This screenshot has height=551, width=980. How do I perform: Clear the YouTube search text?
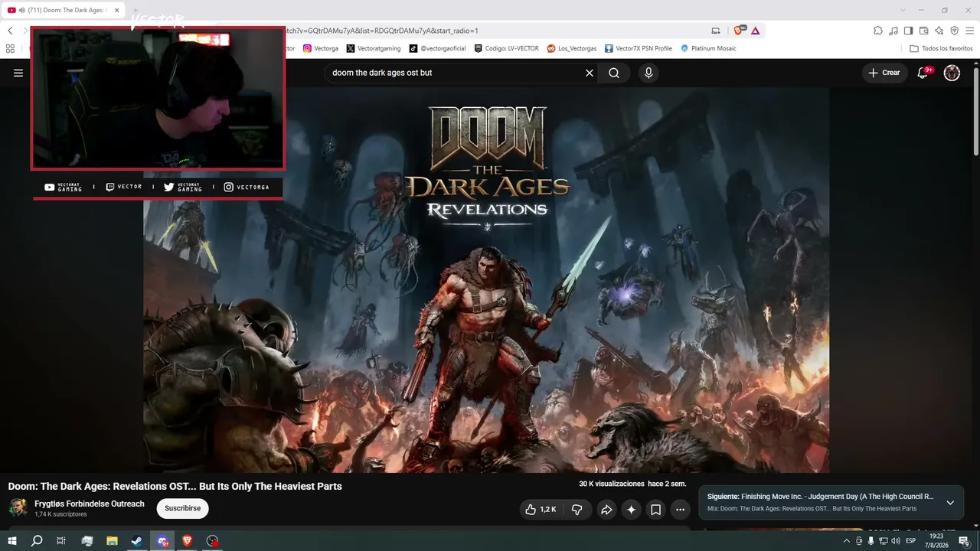pos(590,73)
